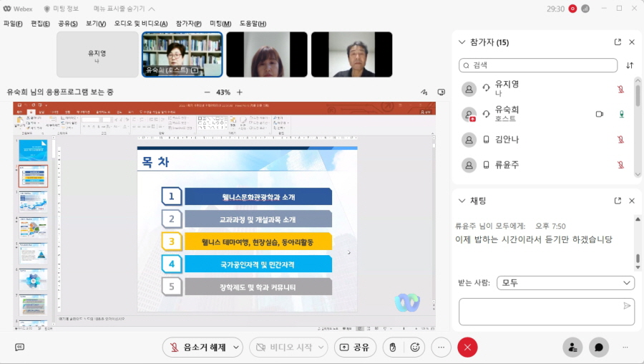Toggle 류윤주 muted microphone icon
Screen dimensions: 644x364
[x=620, y=165]
